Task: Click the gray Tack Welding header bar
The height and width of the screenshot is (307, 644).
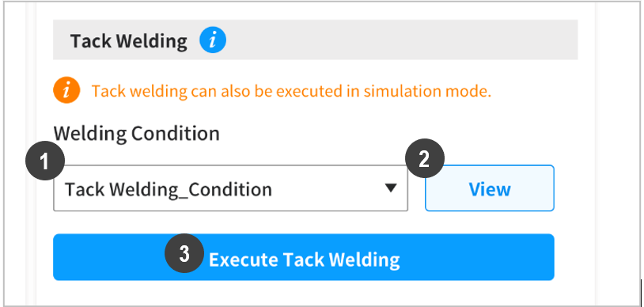Action: coord(316,40)
